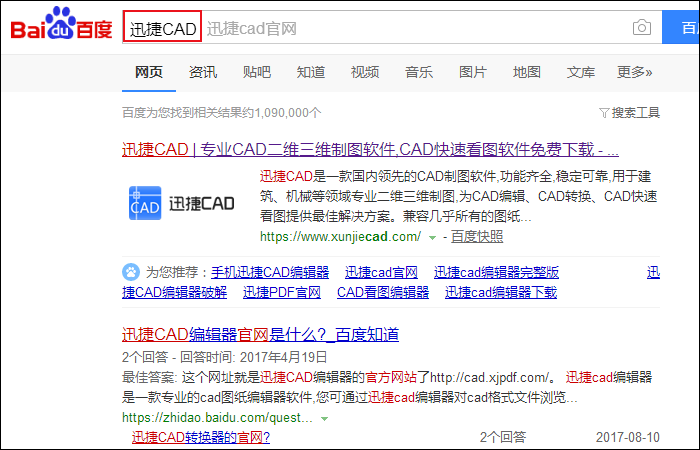
Task: Open the 迅捷cad编辑器下载 link
Action: pyautogui.click(x=501, y=292)
